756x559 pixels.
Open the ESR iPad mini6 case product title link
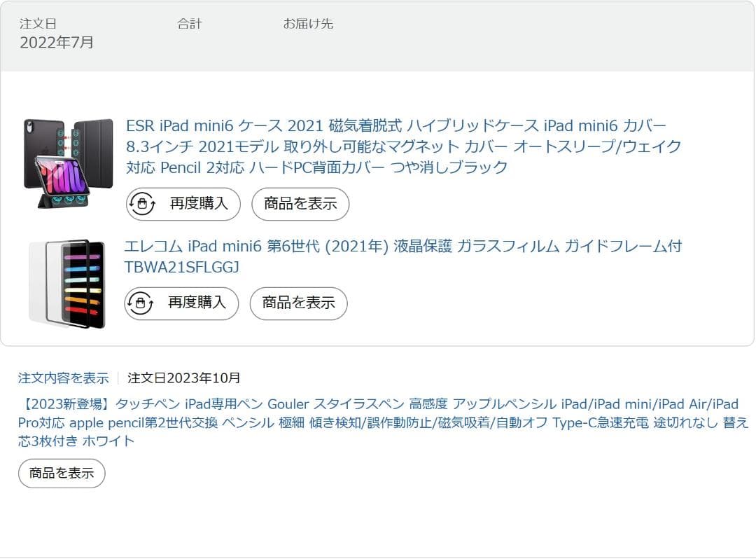pyautogui.click(x=403, y=146)
